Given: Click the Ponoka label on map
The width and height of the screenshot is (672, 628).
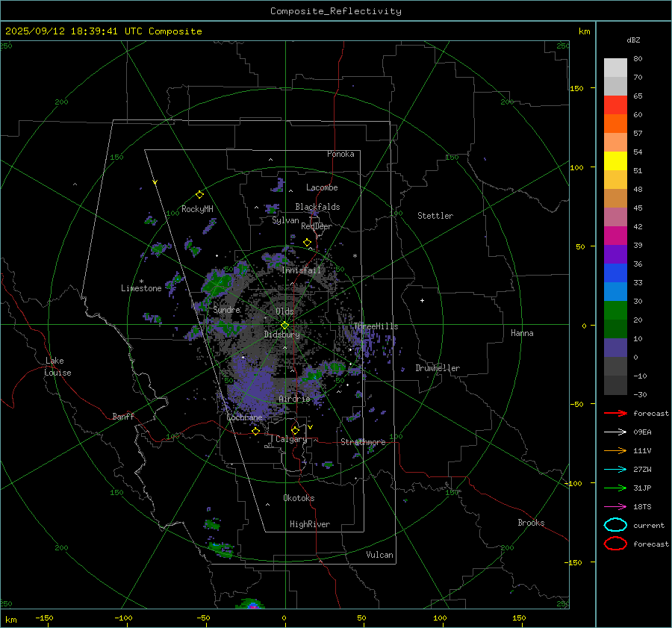Looking at the screenshot, I should coord(340,154).
